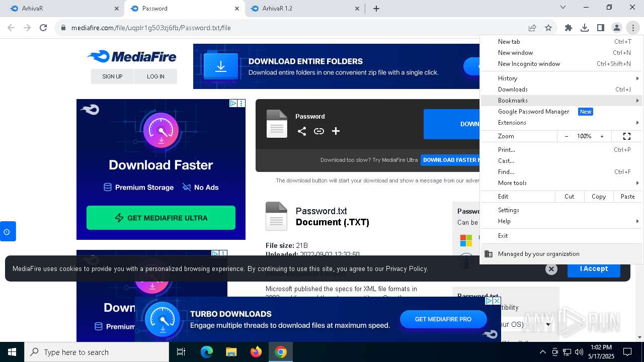Viewport: 644px width, 362px height.
Task: Choose Find... from Chrome menu
Action: click(561, 172)
